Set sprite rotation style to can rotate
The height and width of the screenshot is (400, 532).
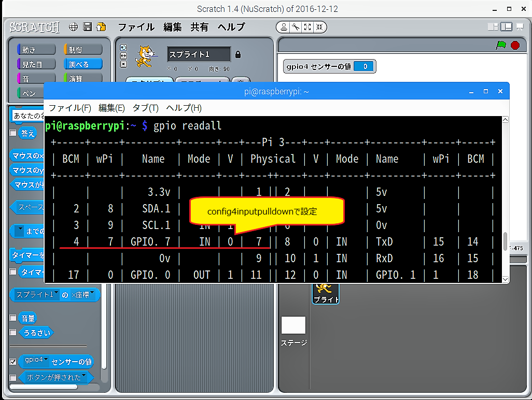click(123, 48)
